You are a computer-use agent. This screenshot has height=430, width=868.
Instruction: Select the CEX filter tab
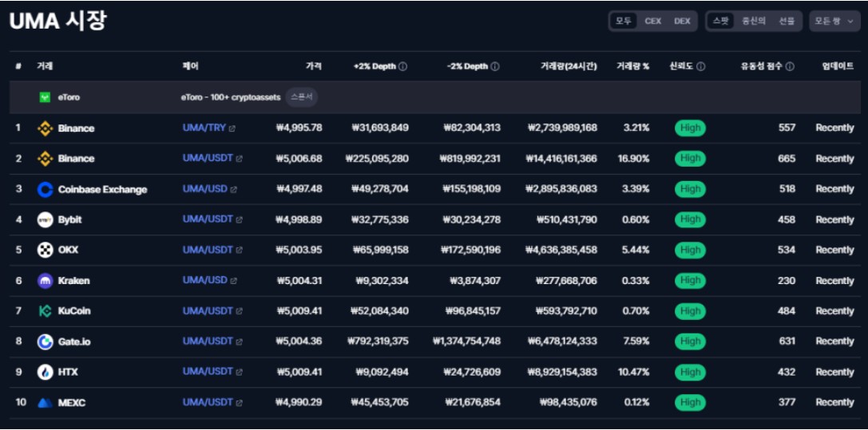tap(653, 21)
